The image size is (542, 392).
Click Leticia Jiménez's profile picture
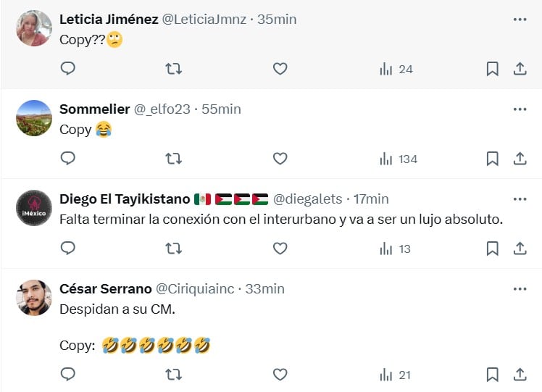click(34, 29)
